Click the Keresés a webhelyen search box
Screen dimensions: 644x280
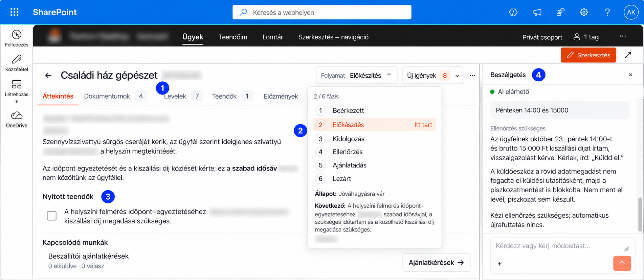tap(322, 12)
